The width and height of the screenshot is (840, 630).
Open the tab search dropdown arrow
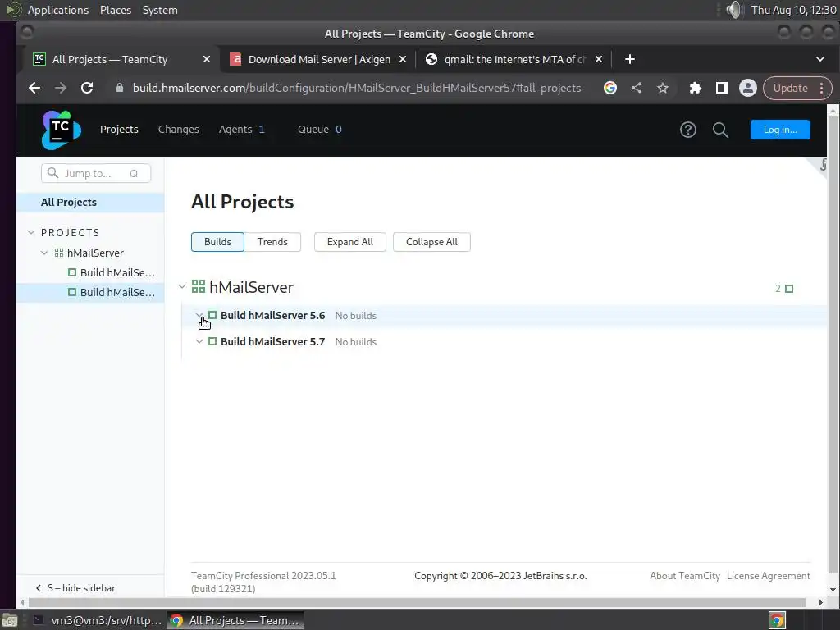(x=820, y=59)
